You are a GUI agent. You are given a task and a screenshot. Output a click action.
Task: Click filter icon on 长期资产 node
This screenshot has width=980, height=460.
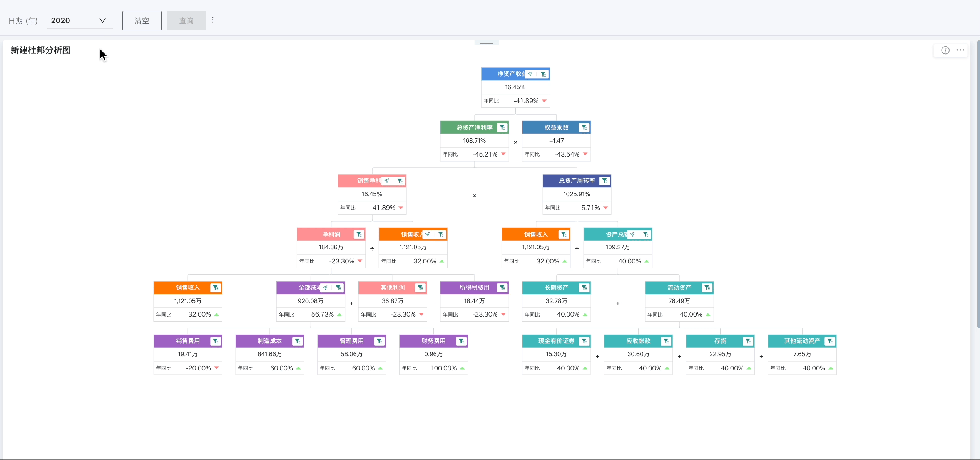click(584, 288)
